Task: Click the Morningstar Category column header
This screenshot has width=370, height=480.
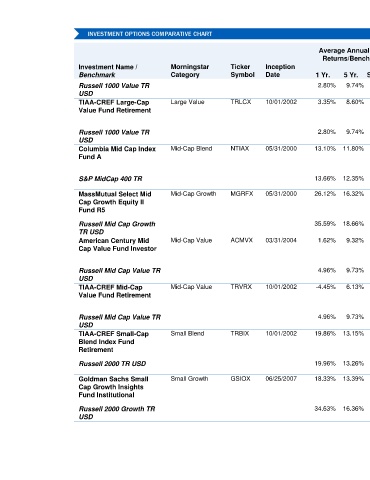Action: (190, 71)
